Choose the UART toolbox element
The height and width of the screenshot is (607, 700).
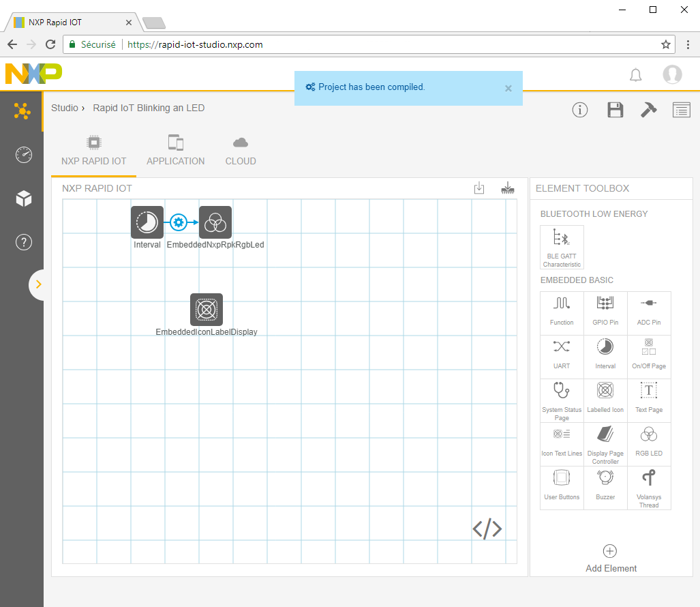coord(562,357)
